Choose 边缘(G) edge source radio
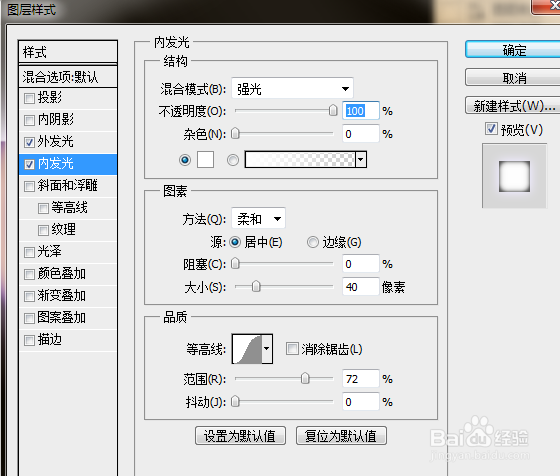 312,242
